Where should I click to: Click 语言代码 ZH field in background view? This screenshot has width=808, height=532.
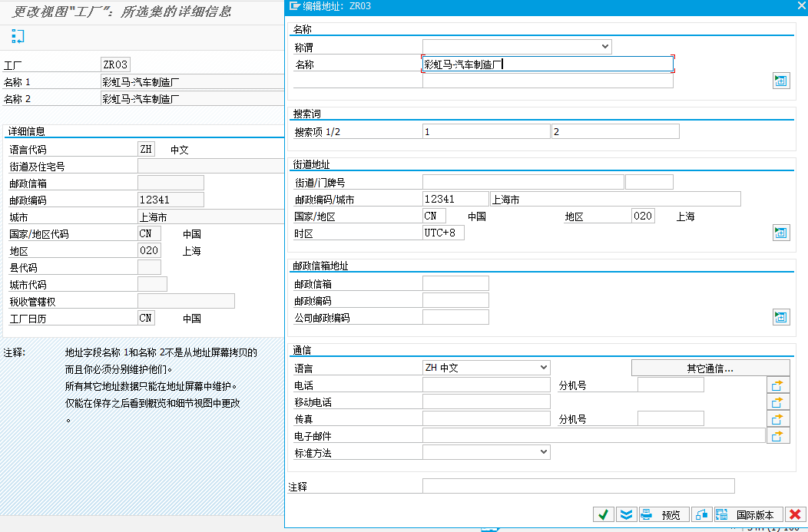147,149
